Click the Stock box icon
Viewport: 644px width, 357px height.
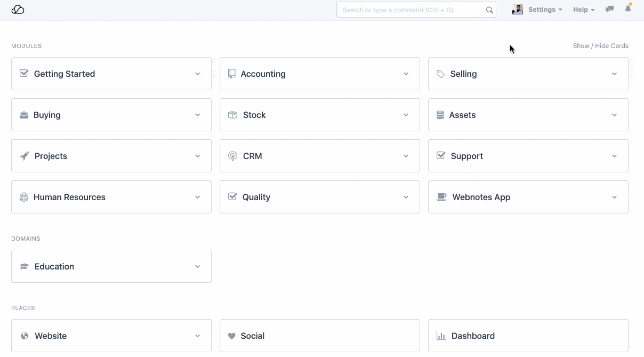click(232, 115)
